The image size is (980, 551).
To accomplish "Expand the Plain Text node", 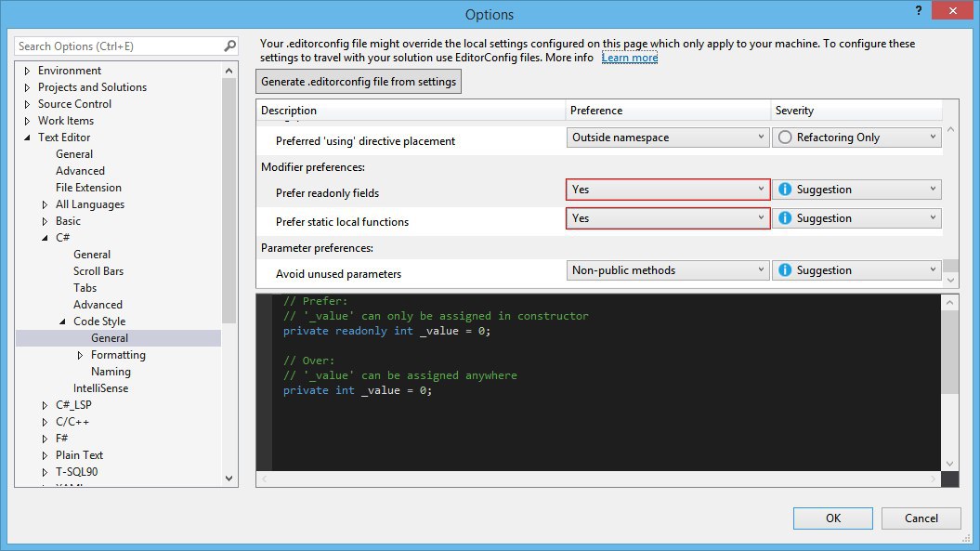I will click(45, 455).
